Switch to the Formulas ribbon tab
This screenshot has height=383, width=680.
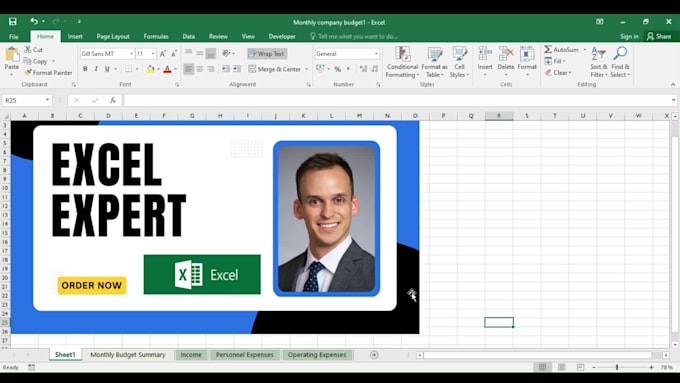tap(156, 36)
